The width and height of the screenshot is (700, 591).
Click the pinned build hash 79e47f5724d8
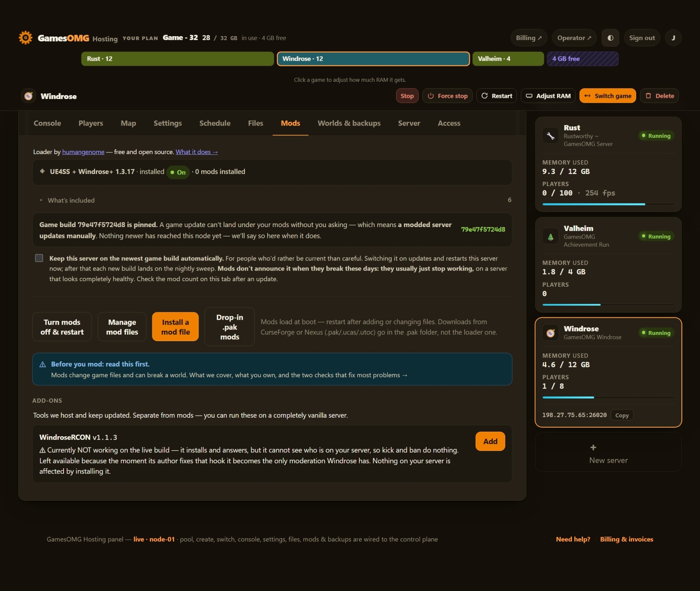(483, 230)
